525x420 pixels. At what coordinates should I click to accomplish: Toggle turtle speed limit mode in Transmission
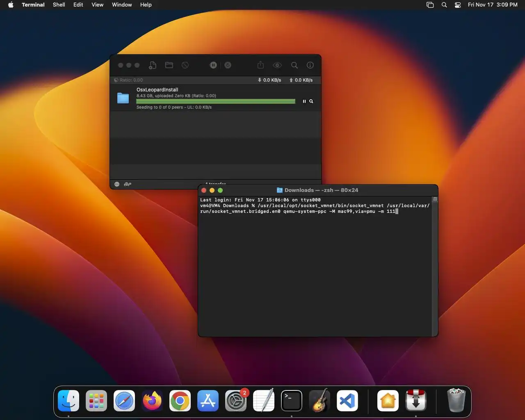(x=128, y=184)
